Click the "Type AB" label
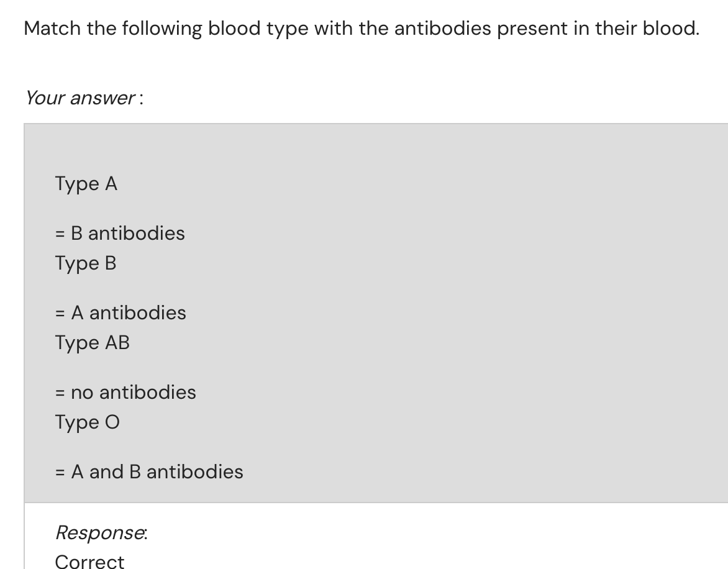The width and height of the screenshot is (728, 569). point(92,343)
